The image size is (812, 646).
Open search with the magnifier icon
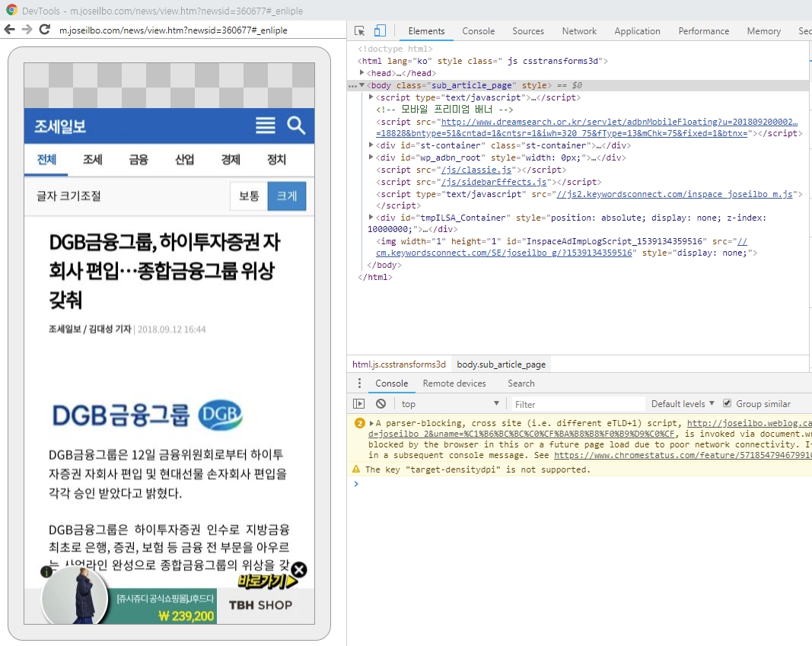296,126
